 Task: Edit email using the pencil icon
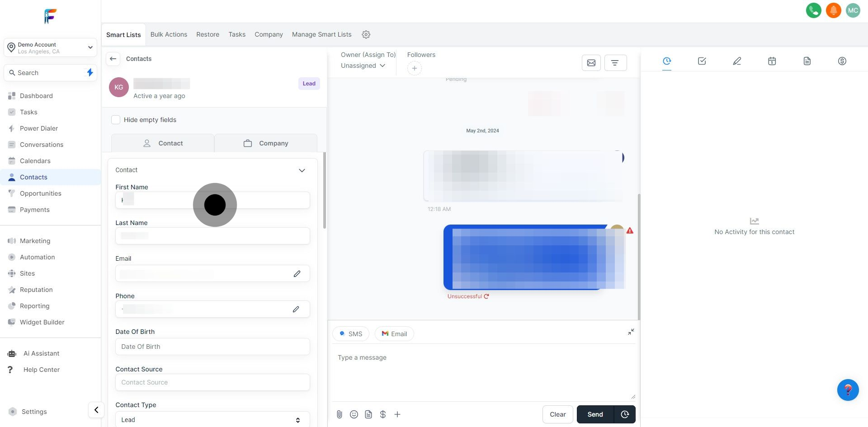[x=297, y=274]
